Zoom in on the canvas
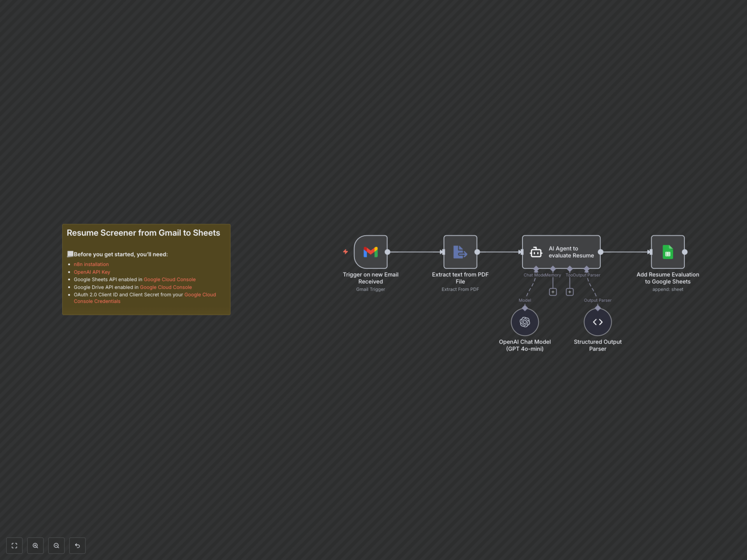The image size is (747, 560). click(35, 545)
